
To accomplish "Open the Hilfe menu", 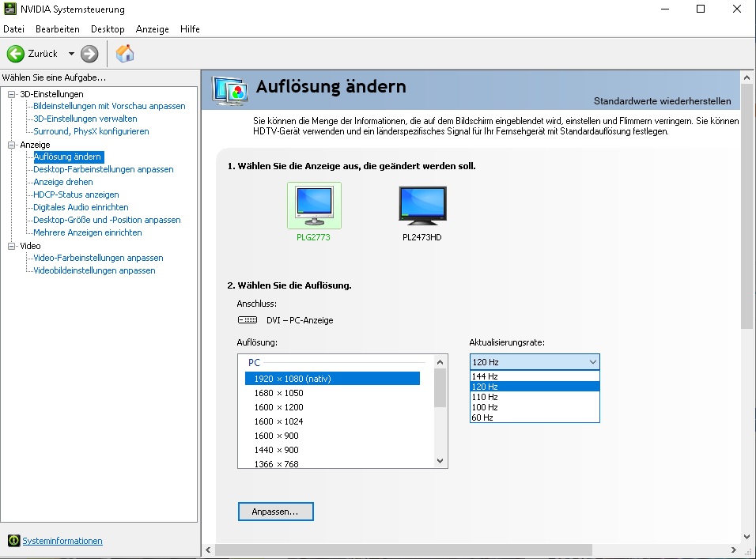I will (x=190, y=29).
